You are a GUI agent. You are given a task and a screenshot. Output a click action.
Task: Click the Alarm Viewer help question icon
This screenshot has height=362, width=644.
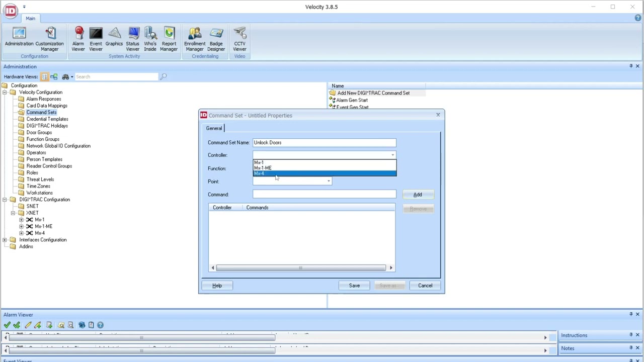click(x=100, y=325)
